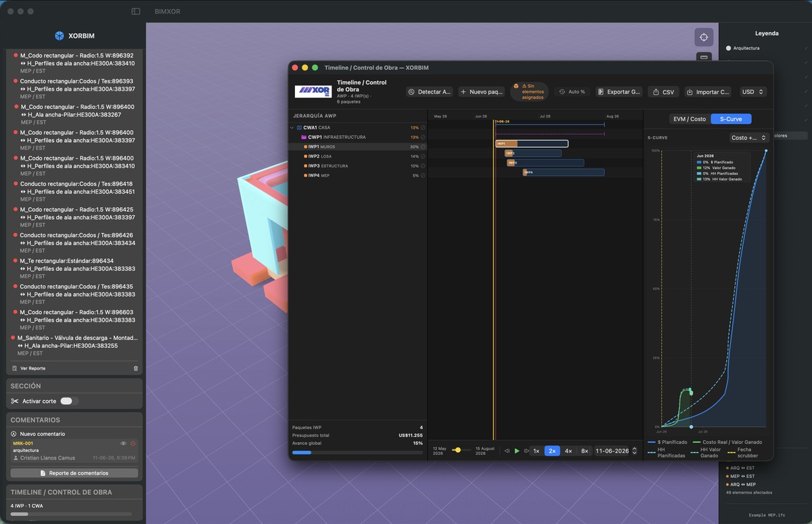Screen dimensions: 812x524
Task: Select 4x playback speed
Action: (568, 451)
